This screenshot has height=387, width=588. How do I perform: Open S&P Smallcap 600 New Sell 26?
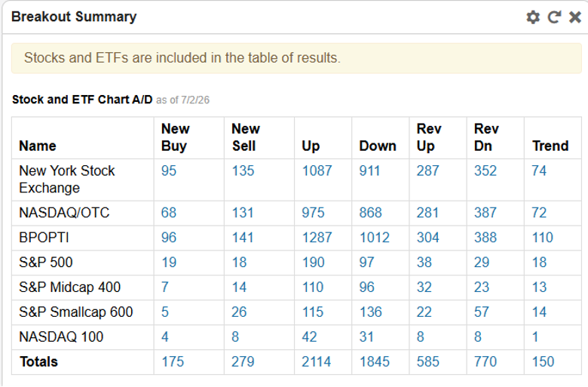[239, 312]
